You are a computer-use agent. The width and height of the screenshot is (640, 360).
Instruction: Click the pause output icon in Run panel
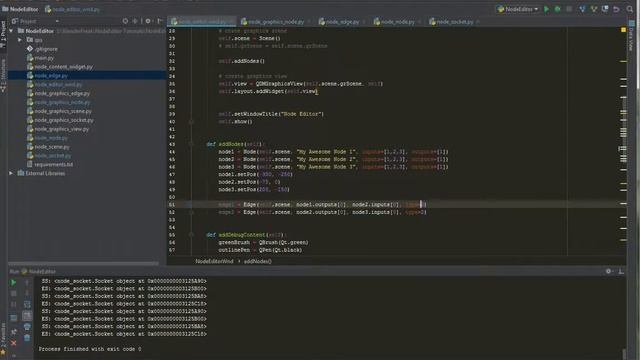(13, 304)
